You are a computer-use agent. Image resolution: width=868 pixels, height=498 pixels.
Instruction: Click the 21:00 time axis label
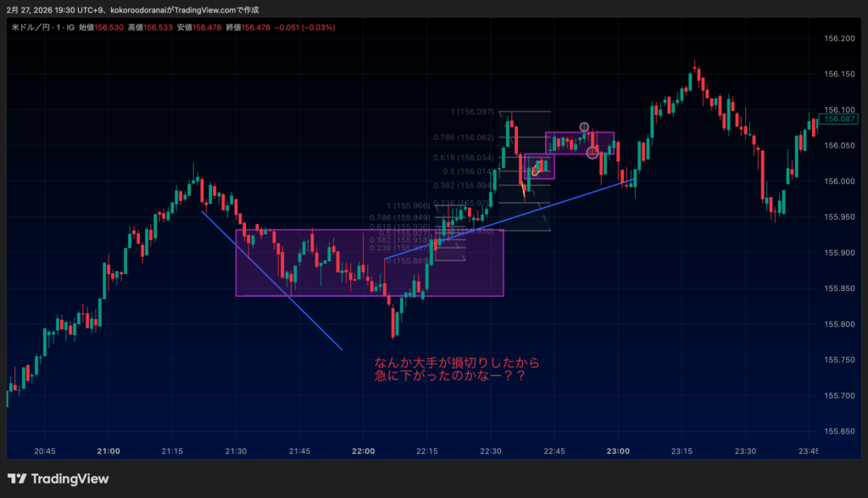click(x=108, y=451)
